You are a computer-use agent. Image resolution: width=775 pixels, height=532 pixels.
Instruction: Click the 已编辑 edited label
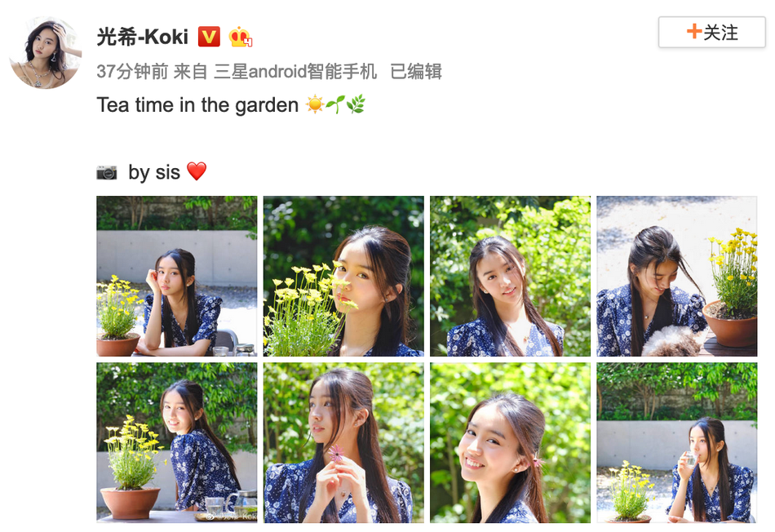pyautogui.click(x=416, y=71)
